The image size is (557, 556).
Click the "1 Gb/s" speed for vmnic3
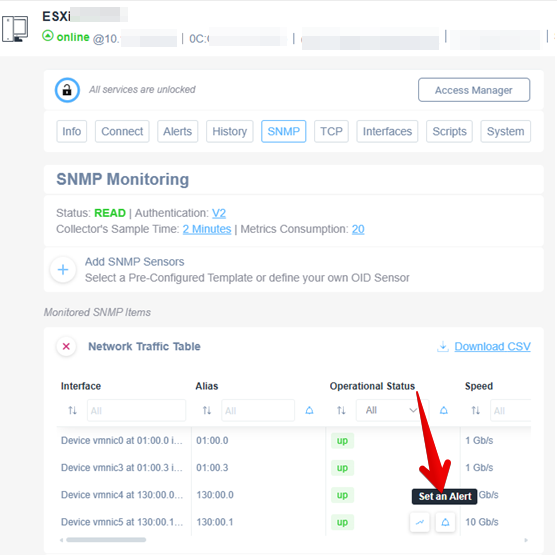479,468
